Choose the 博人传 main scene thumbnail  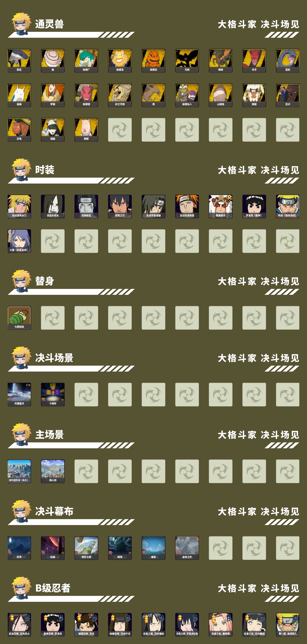(53, 471)
